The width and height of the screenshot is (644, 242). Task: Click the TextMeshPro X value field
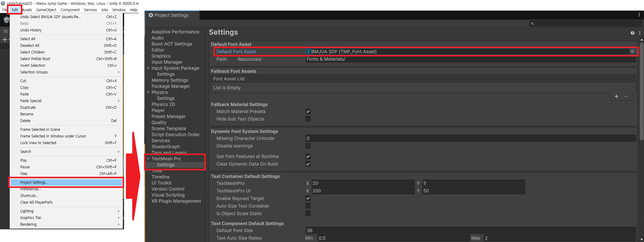click(x=363, y=183)
